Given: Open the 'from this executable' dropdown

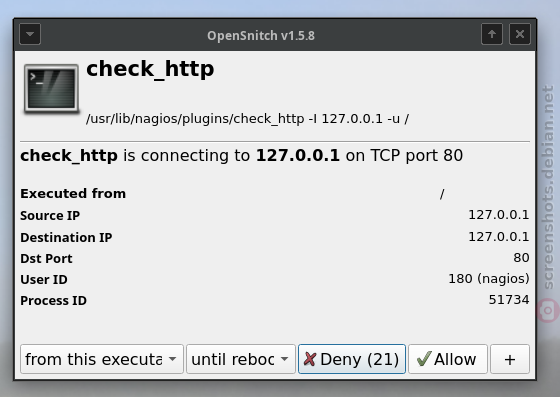Looking at the screenshot, I should [x=102, y=359].
